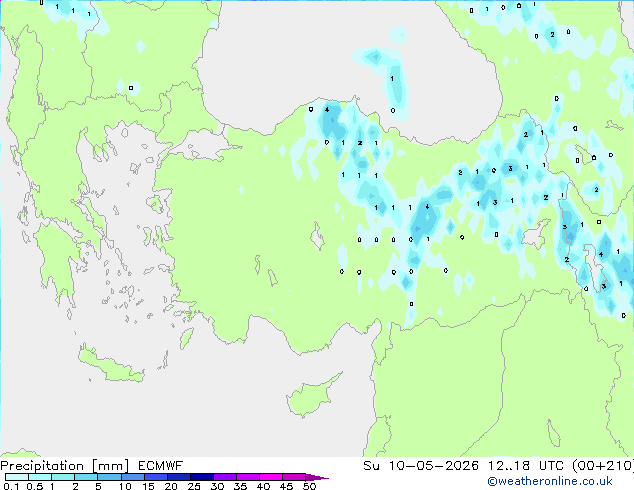
Task: Click the 0.1–0.5 mm legend color swatch
Action: (17, 477)
